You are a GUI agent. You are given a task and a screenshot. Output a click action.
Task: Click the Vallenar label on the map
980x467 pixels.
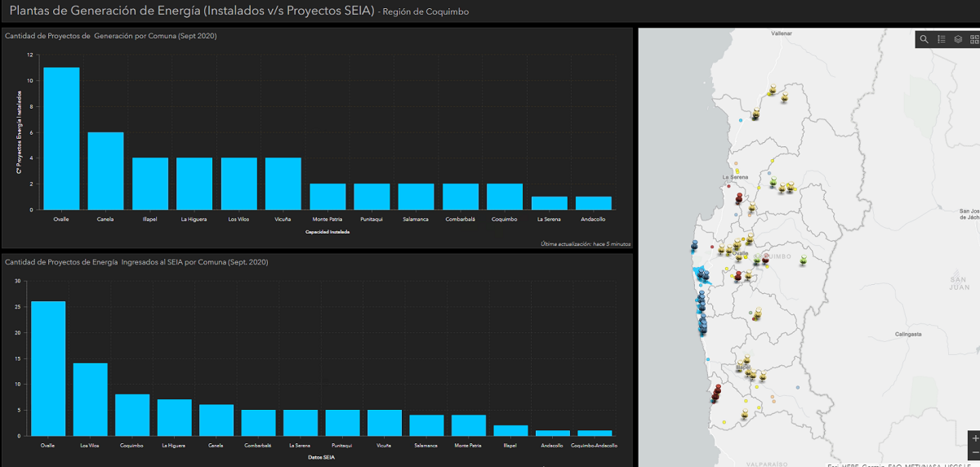pos(782,33)
